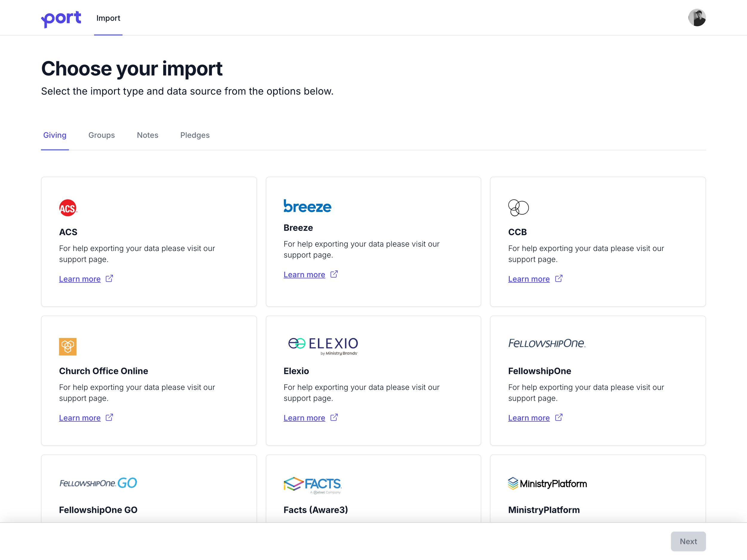Click external link icon in CCB card
The width and height of the screenshot is (747, 560).
coord(559,279)
